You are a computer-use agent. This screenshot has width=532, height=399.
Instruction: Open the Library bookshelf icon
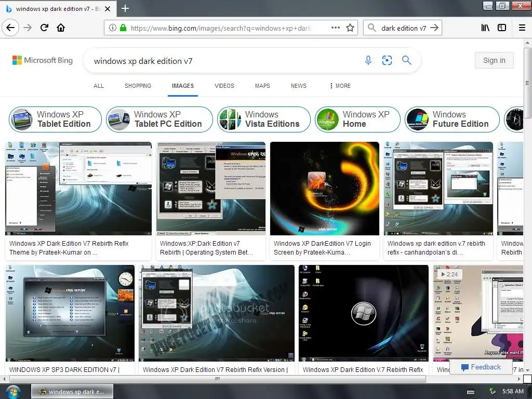[x=485, y=28]
